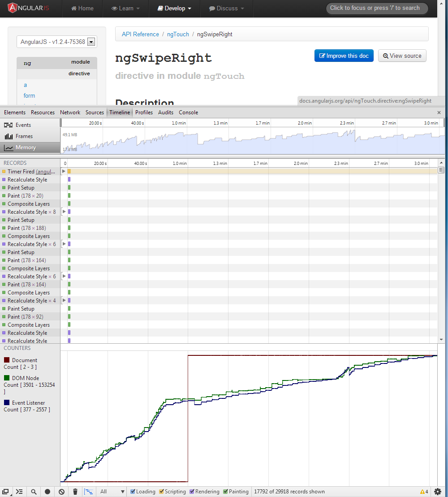Viewport: 448px width, 497px height.
Task: Click the warnings triangle count icon
Action: (x=424, y=492)
